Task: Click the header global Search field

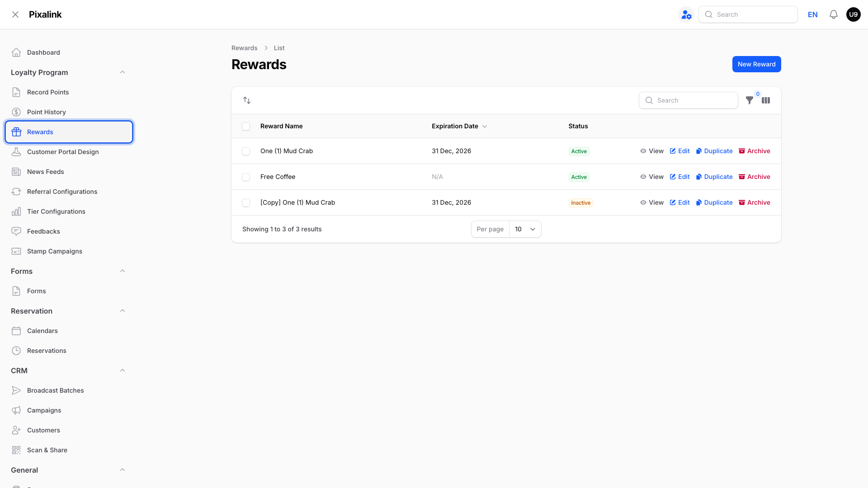Action: click(748, 14)
